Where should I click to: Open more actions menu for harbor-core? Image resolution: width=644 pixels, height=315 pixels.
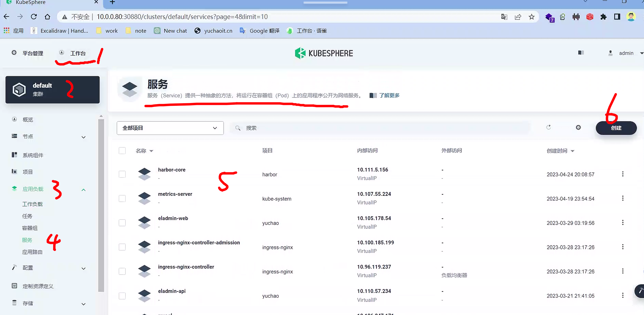click(x=622, y=174)
